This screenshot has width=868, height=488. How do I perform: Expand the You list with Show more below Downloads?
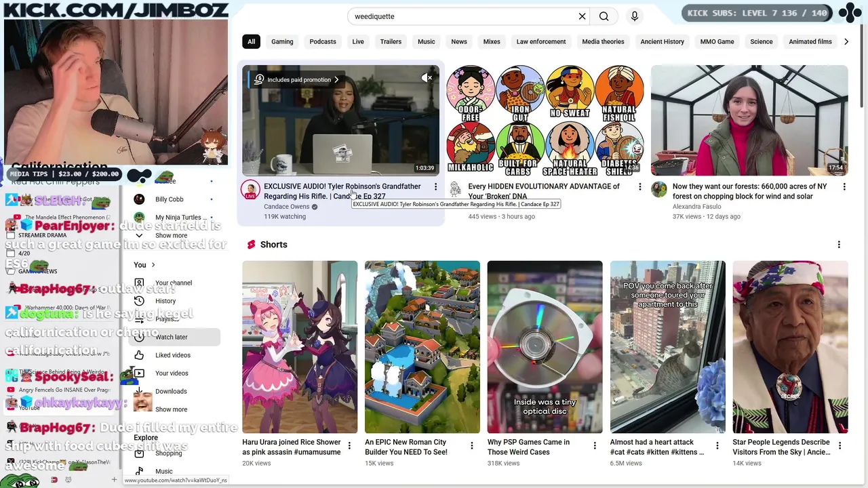pos(171,409)
